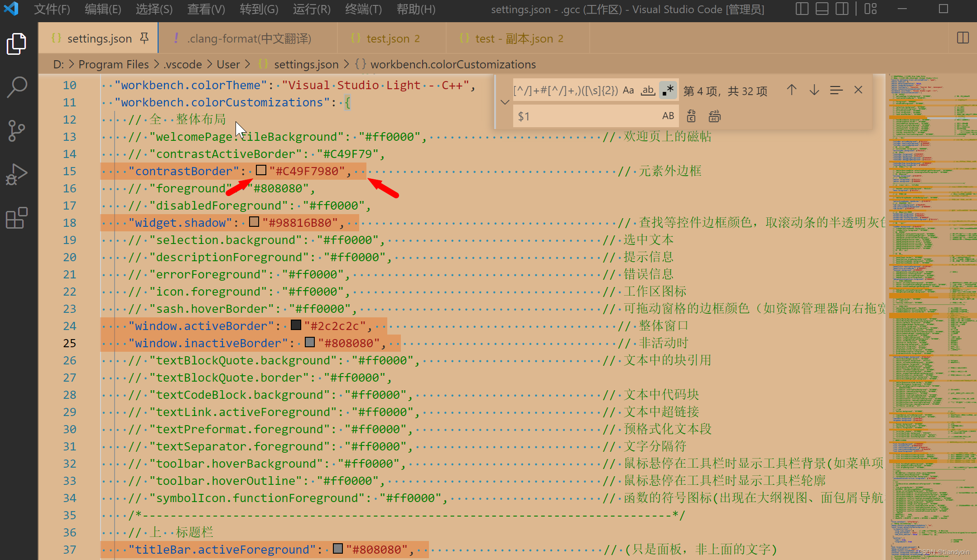Click comment text 欢迎页上的磁帖
Viewport: 977px width, 560px height.
pyautogui.click(x=668, y=136)
